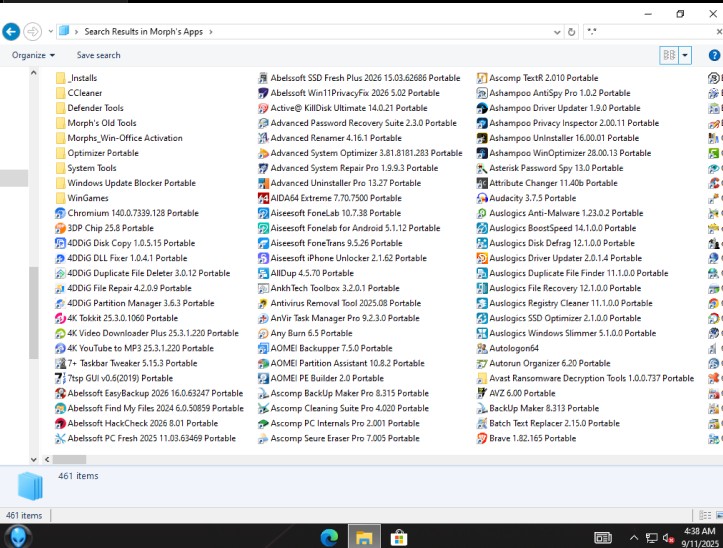The width and height of the screenshot is (723, 548).
Task: Open the view options dropdown arrow
Action: (685, 55)
